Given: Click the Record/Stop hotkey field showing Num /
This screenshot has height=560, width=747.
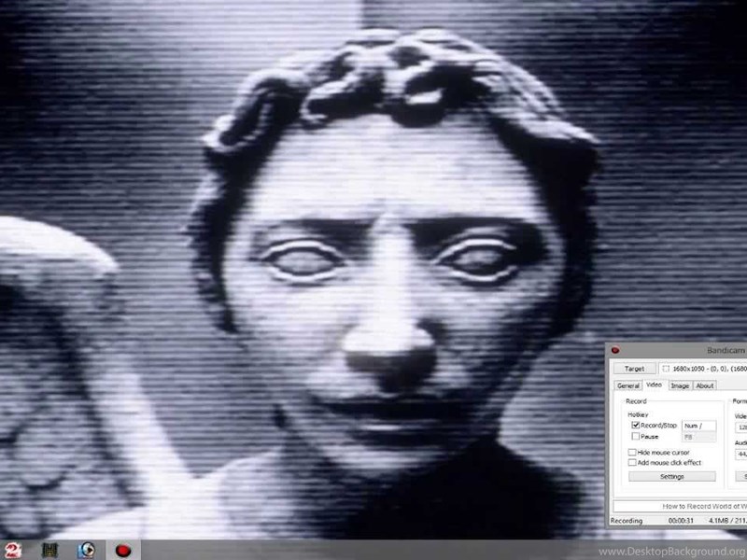Looking at the screenshot, I should click(699, 426).
